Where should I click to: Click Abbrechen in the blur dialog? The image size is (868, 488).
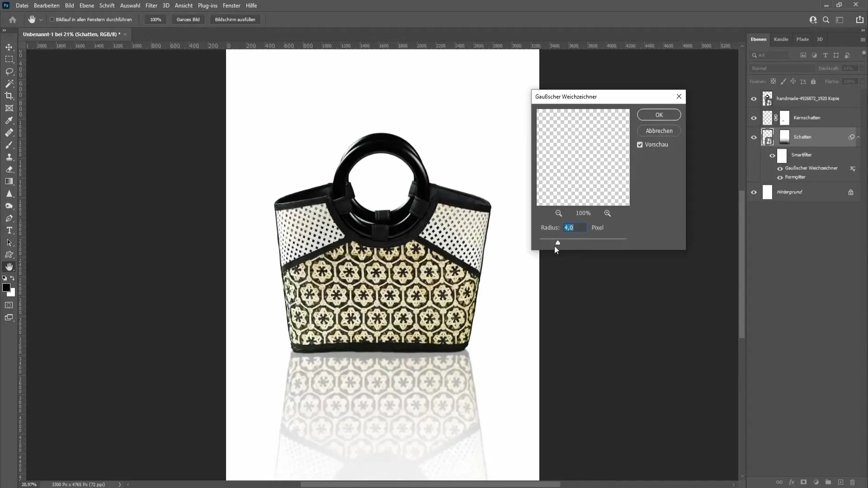pyautogui.click(x=659, y=131)
